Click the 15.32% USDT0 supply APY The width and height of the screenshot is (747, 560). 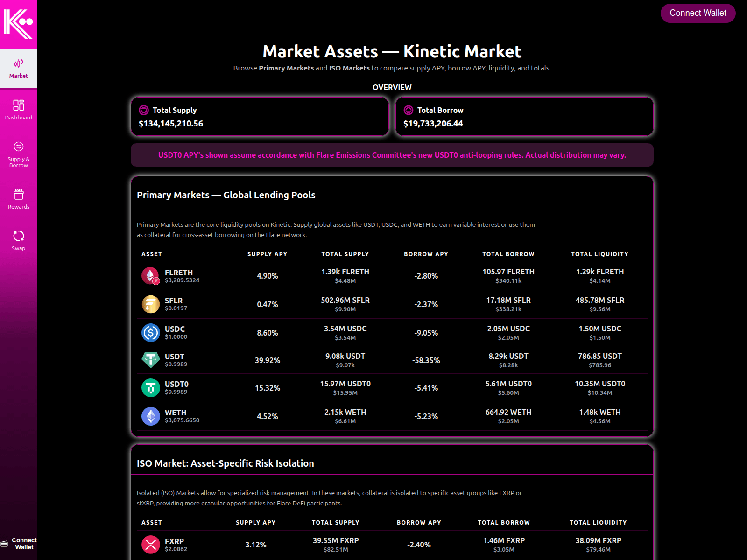point(268,388)
